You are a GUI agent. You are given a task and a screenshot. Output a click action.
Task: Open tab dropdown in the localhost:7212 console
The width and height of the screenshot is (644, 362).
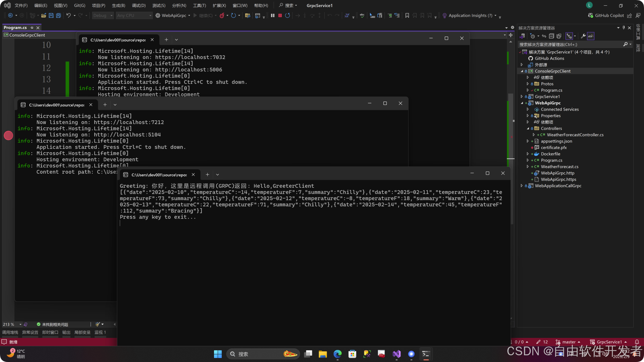click(115, 105)
